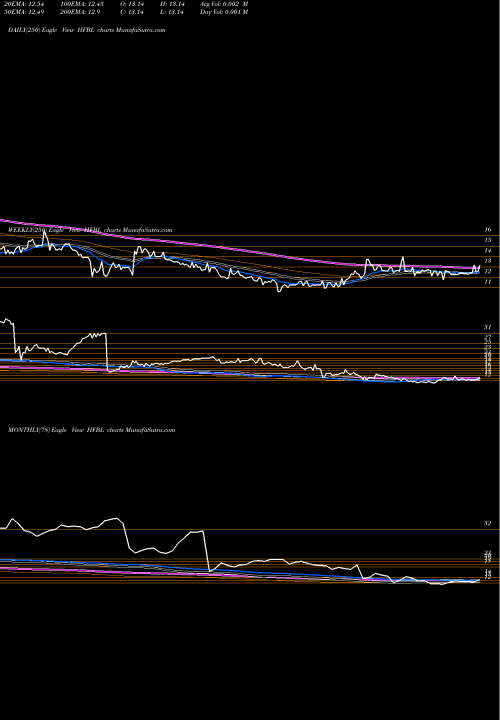Click the 20EMA: 12.54 value
The image size is (500, 720).
coord(22,4)
